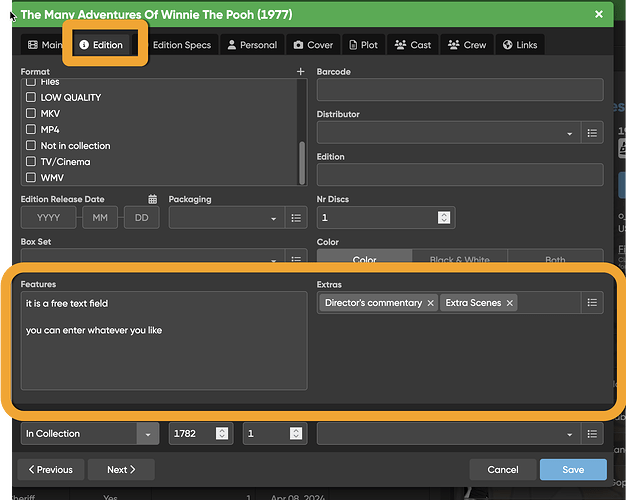Open the Packaging dropdown
Image resolution: width=626 pixels, height=500 pixels.
pos(273,218)
